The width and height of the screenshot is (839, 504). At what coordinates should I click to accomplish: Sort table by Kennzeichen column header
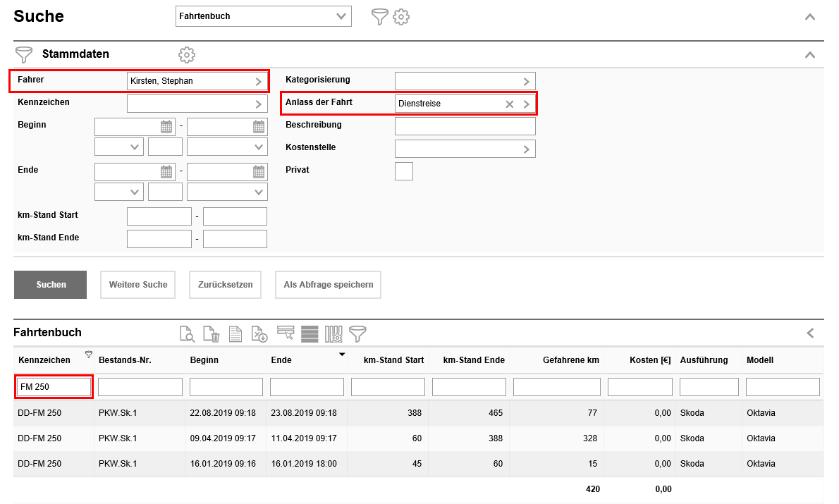pos(44,360)
